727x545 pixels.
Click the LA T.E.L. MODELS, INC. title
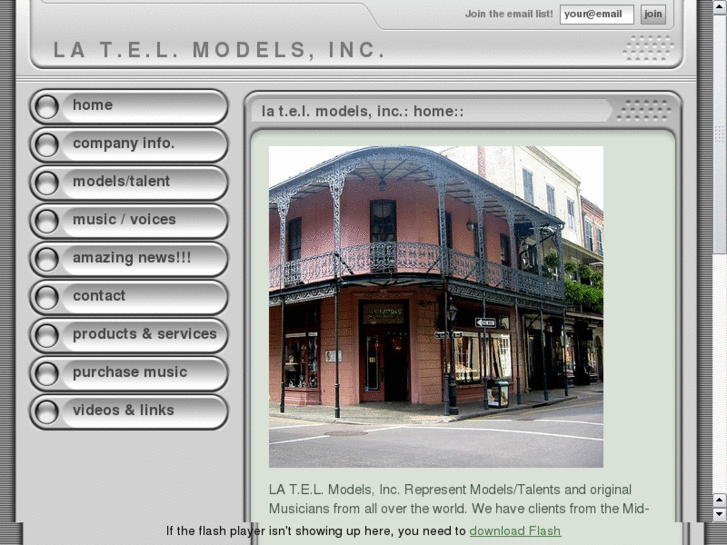pyautogui.click(x=219, y=50)
